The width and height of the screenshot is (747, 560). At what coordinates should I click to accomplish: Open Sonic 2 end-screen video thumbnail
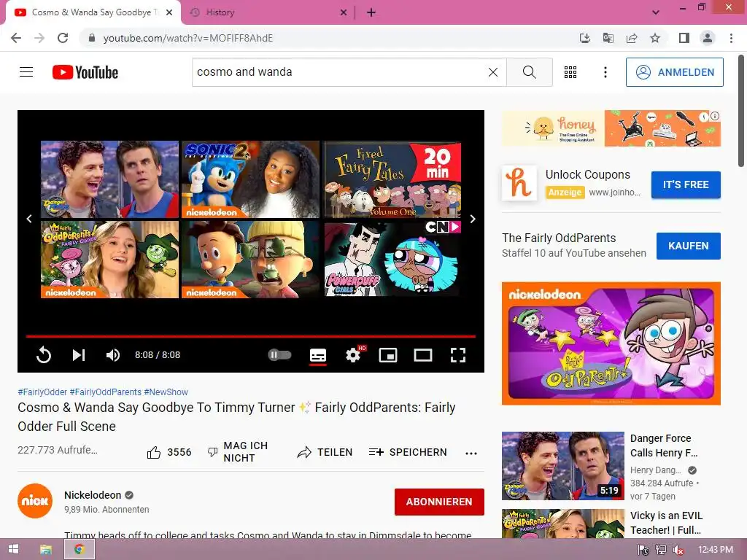pyautogui.click(x=251, y=179)
